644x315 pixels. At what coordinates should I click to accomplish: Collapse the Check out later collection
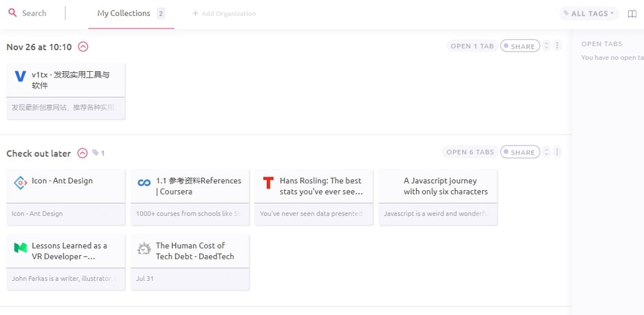82,153
